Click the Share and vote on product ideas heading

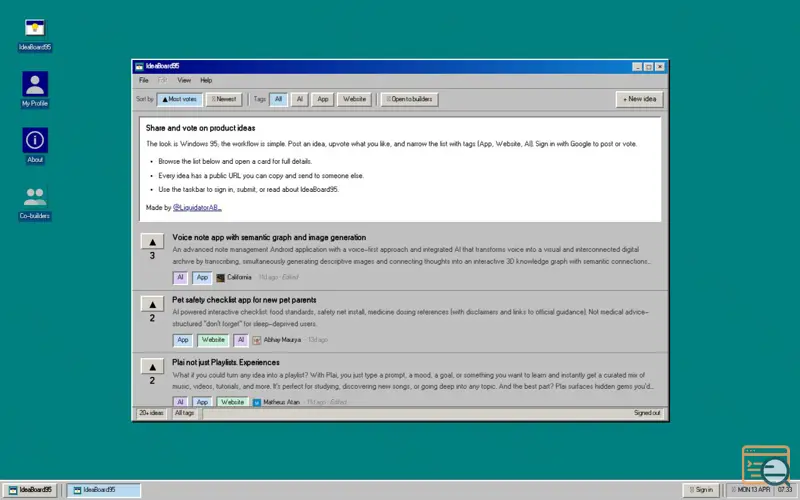pyautogui.click(x=201, y=128)
